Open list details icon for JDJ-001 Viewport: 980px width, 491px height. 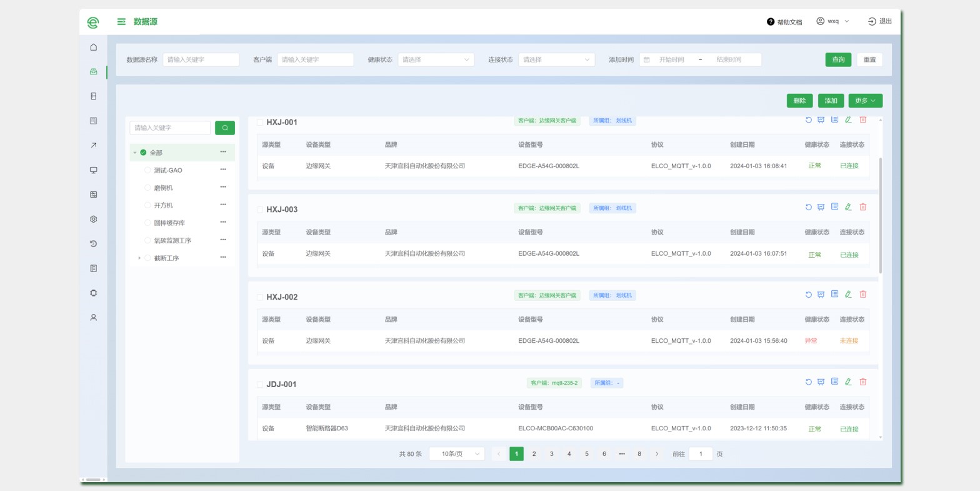834,382
